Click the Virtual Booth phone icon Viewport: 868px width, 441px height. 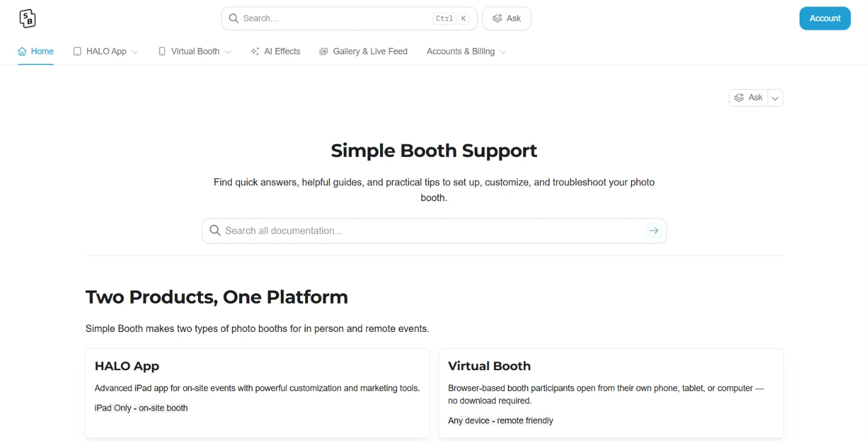tap(162, 51)
